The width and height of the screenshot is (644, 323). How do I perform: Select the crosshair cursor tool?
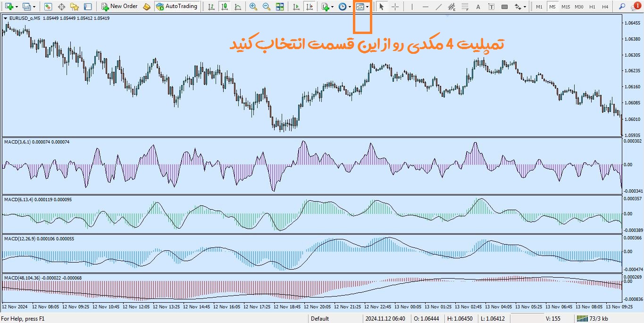coord(395,7)
